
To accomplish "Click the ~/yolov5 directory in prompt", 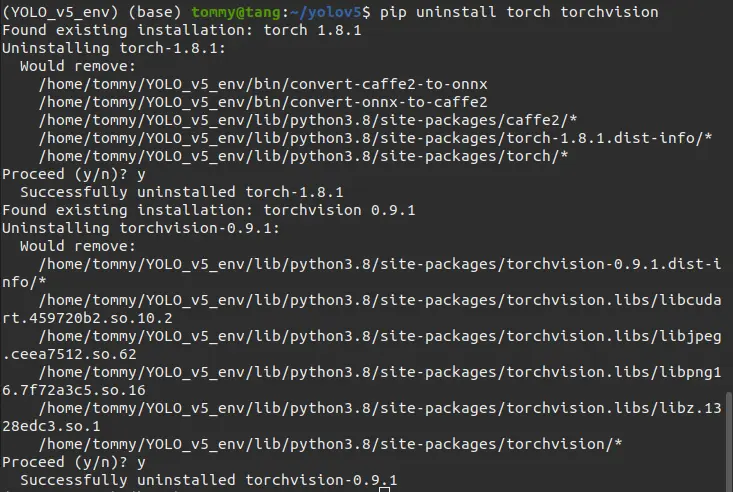I will click(x=318, y=11).
